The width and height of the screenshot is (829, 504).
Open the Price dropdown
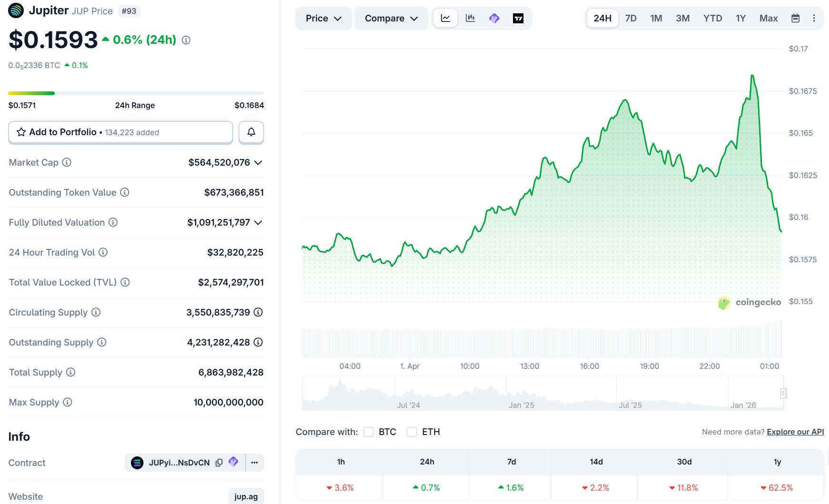coord(324,18)
